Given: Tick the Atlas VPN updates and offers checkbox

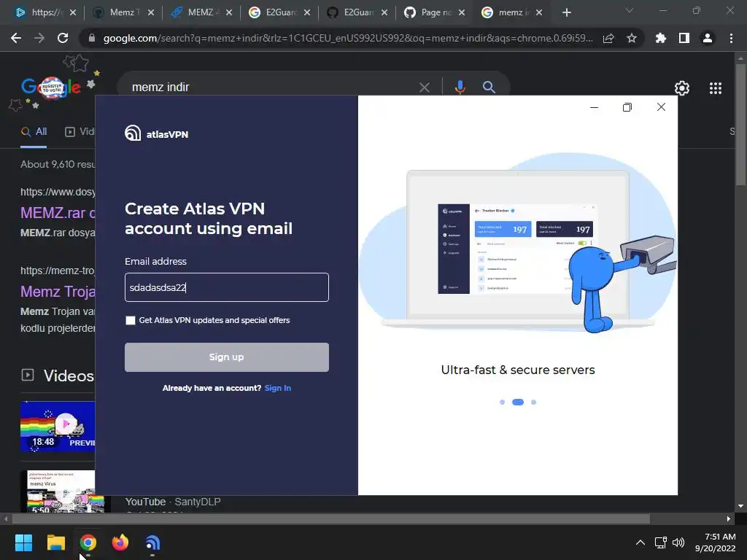Looking at the screenshot, I should pos(130,321).
